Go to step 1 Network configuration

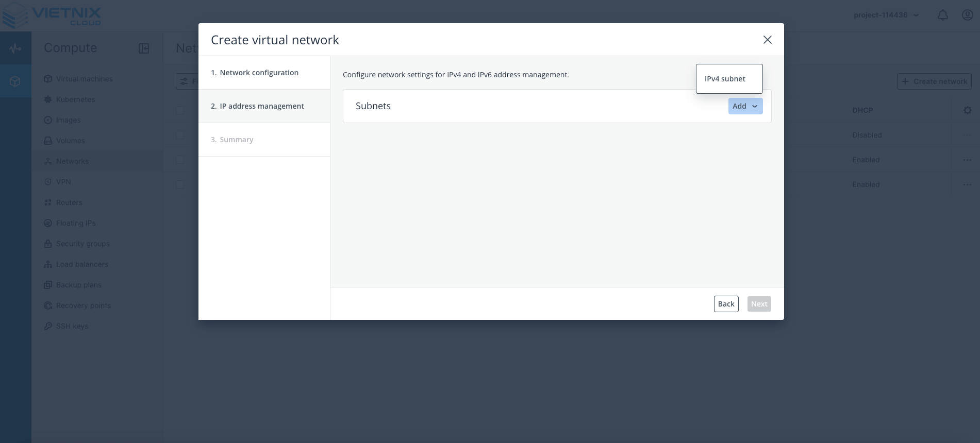[264, 73]
